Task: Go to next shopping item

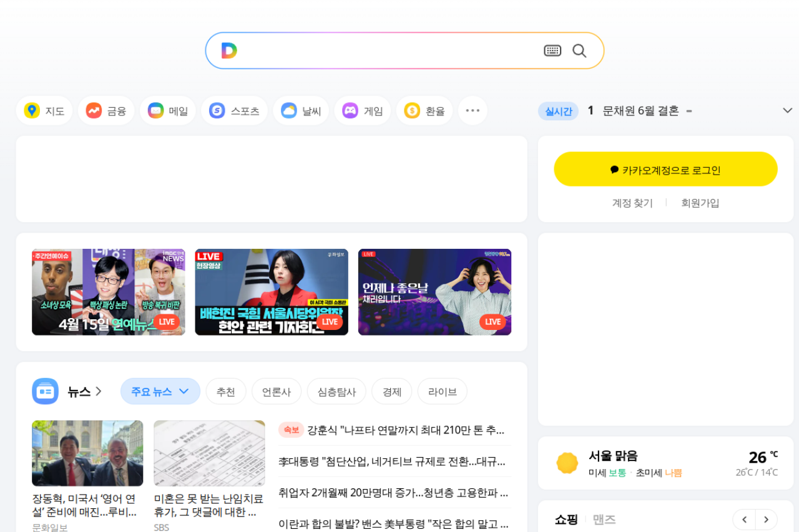Action: (767, 520)
